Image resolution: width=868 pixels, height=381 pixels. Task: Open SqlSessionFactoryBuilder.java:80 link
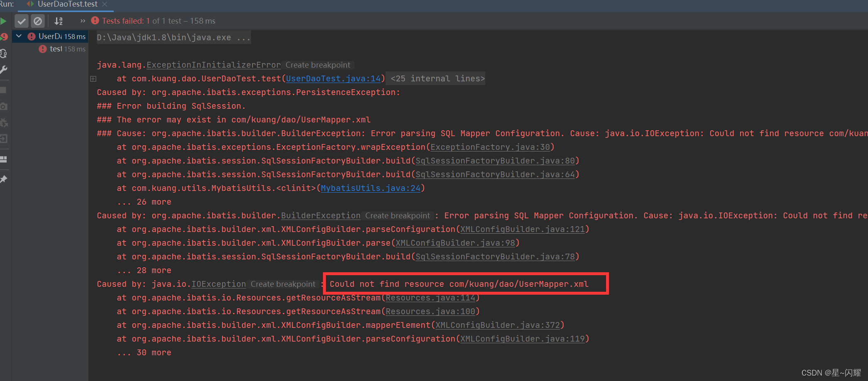pos(495,161)
